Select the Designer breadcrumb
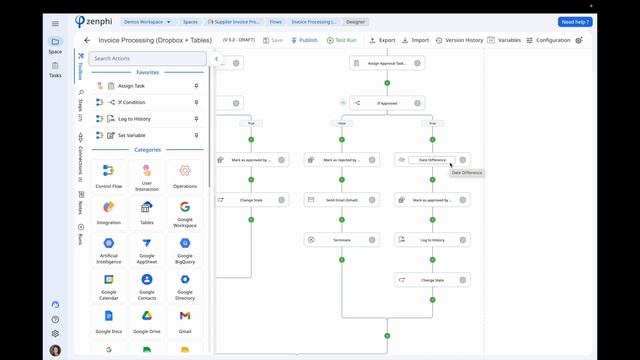 356,22
